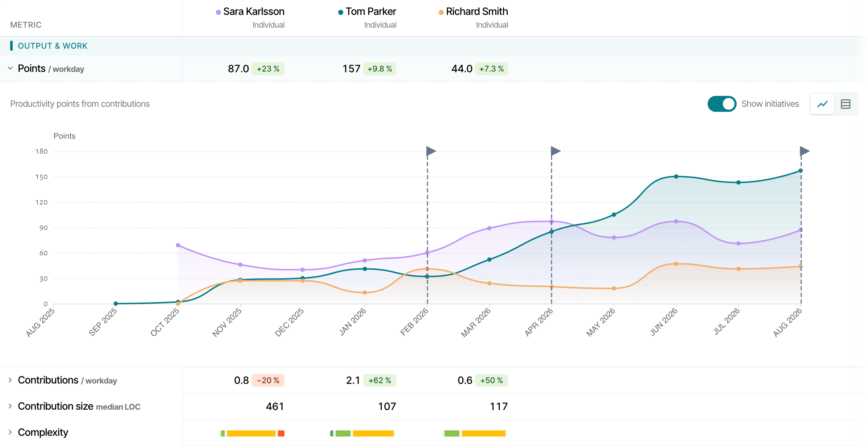Click Richard's +50 % contributions badge
This screenshot has height=446, width=868.
(491, 380)
